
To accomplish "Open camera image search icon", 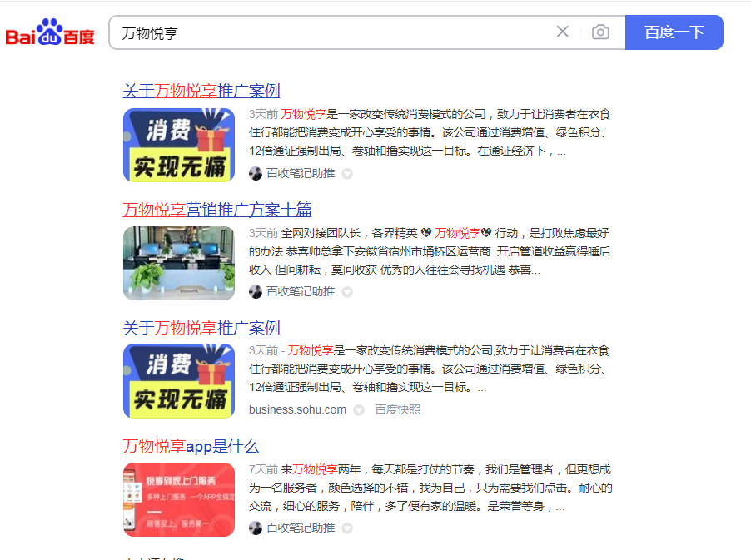I will click(600, 32).
